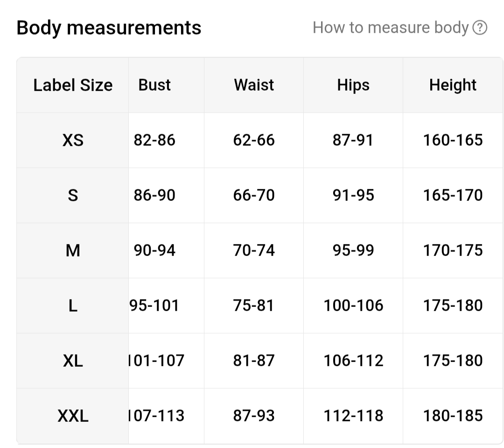
Task: Open the How to measure body link
Action: click(390, 28)
